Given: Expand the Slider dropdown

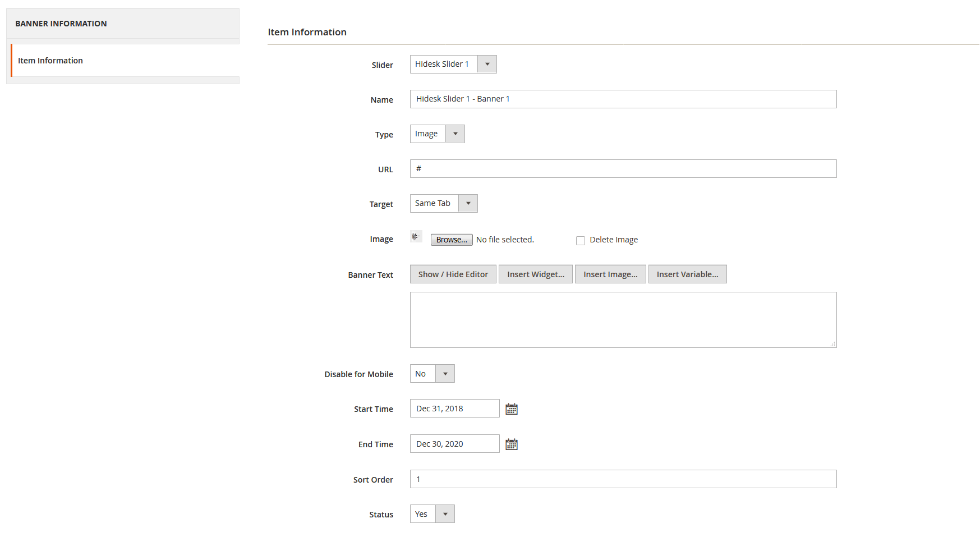Looking at the screenshot, I should point(453,64).
